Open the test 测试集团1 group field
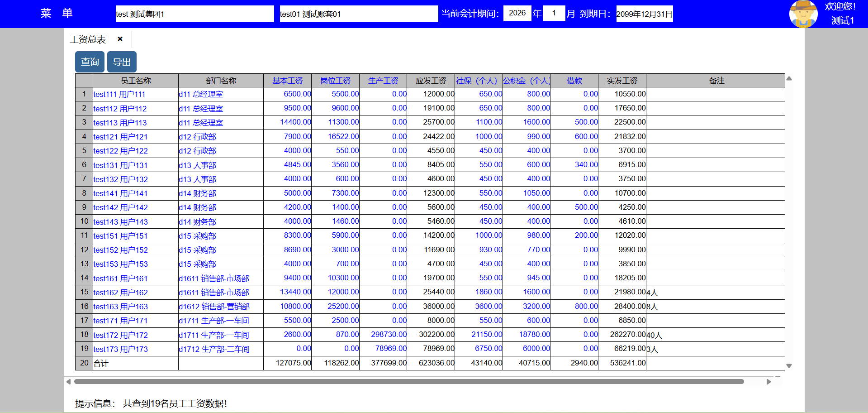 (x=194, y=14)
